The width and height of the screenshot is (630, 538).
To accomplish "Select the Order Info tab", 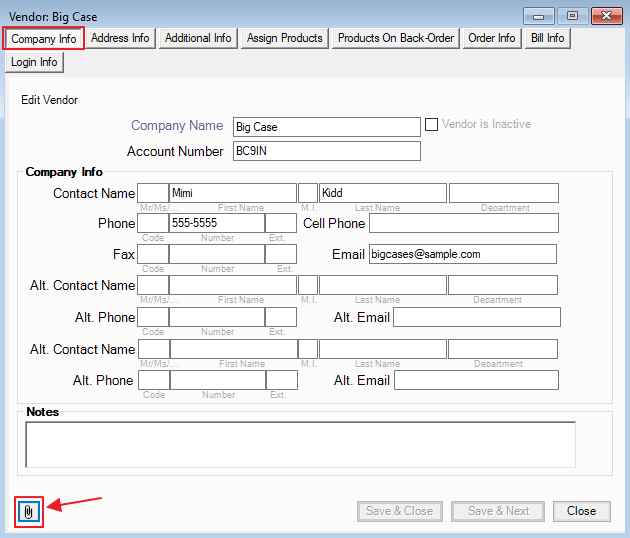I will (x=492, y=38).
